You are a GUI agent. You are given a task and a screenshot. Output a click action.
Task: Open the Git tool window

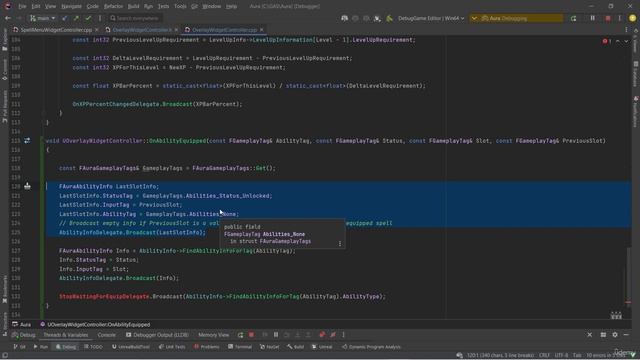[x=19, y=347]
